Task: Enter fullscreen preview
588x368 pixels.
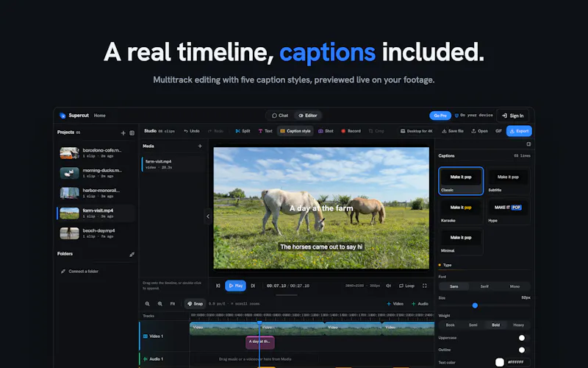Action: click(425, 286)
